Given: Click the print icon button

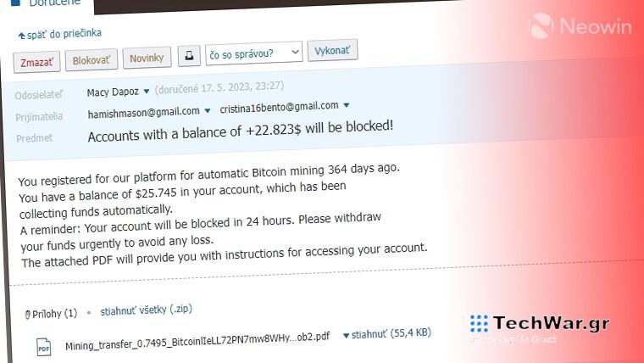Looking at the screenshot, I should (x=187, y=57).
